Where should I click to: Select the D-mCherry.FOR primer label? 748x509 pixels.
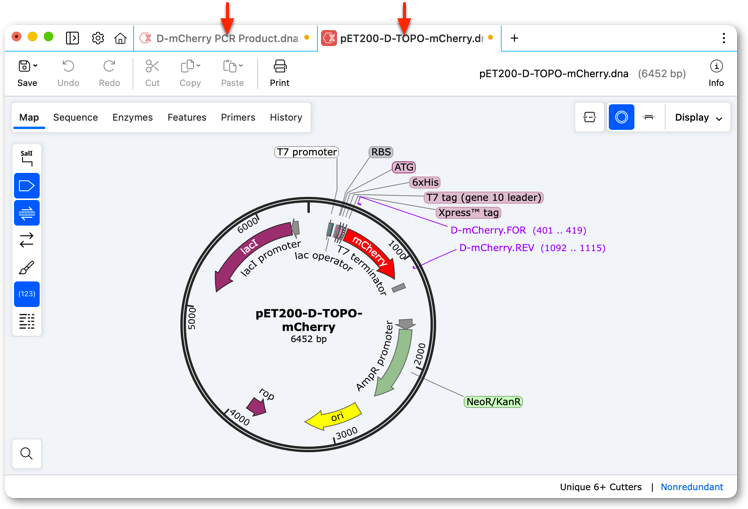[x=519, y=230]
